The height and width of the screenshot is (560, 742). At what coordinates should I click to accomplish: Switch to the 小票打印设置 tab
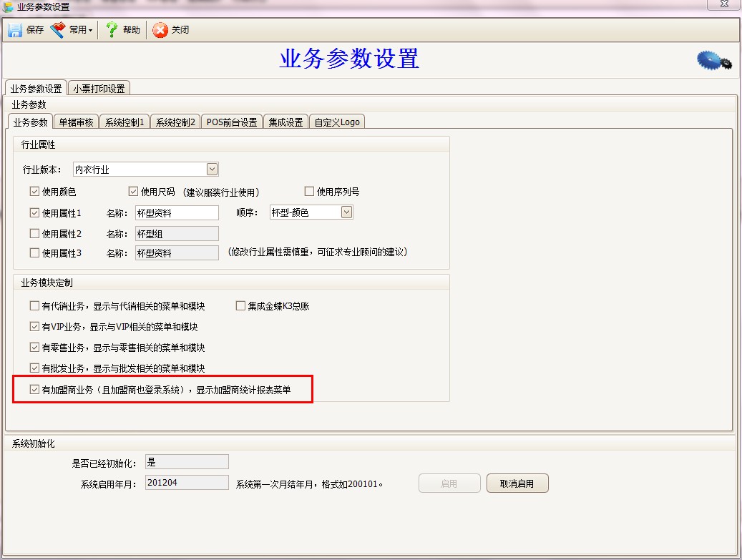[99, 87]
